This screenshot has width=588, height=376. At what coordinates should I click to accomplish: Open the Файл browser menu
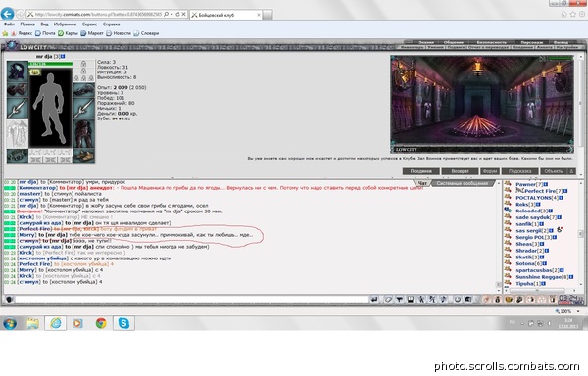(9, 24)
